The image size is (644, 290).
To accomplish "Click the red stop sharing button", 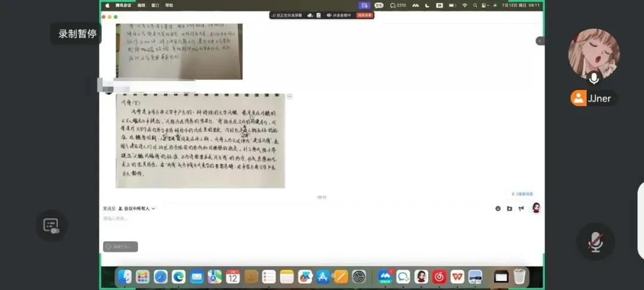I will click(365, 15).
